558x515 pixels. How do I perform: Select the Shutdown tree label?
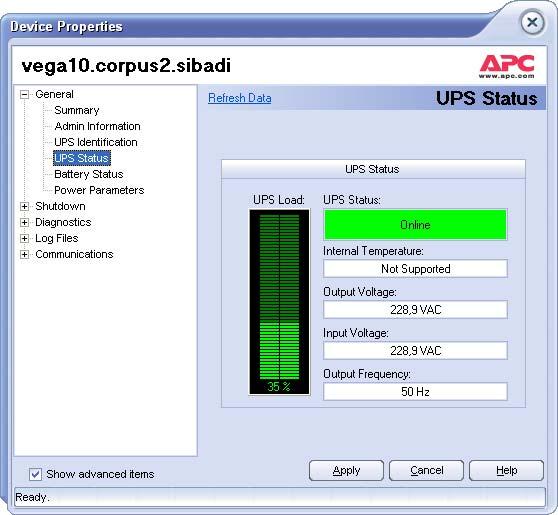[60, 206]
